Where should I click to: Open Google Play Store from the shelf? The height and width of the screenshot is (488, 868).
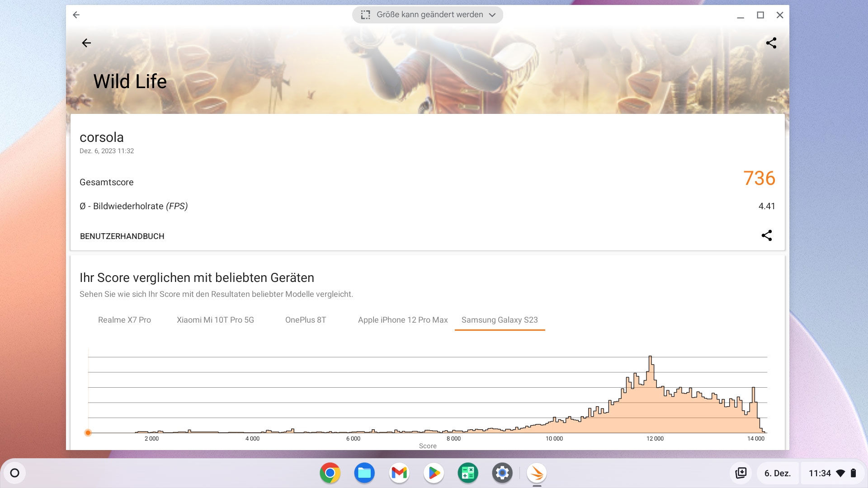[x=434, y=473]
